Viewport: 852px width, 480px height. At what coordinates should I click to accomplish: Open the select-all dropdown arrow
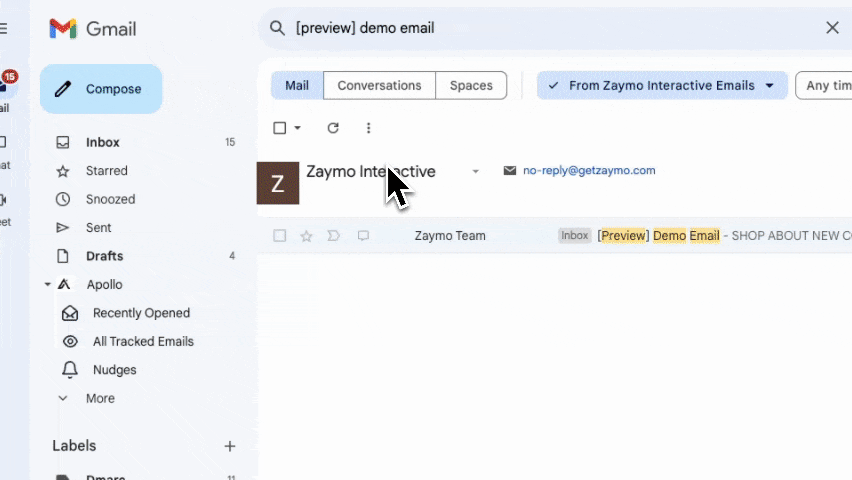pos(297,128)
